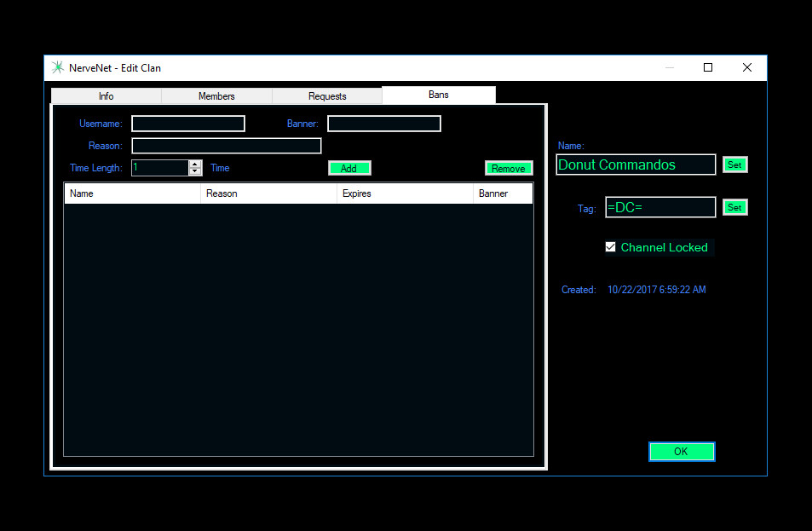
Task: Increase Time Length with up arrow
Action: [x=195, y=164]
